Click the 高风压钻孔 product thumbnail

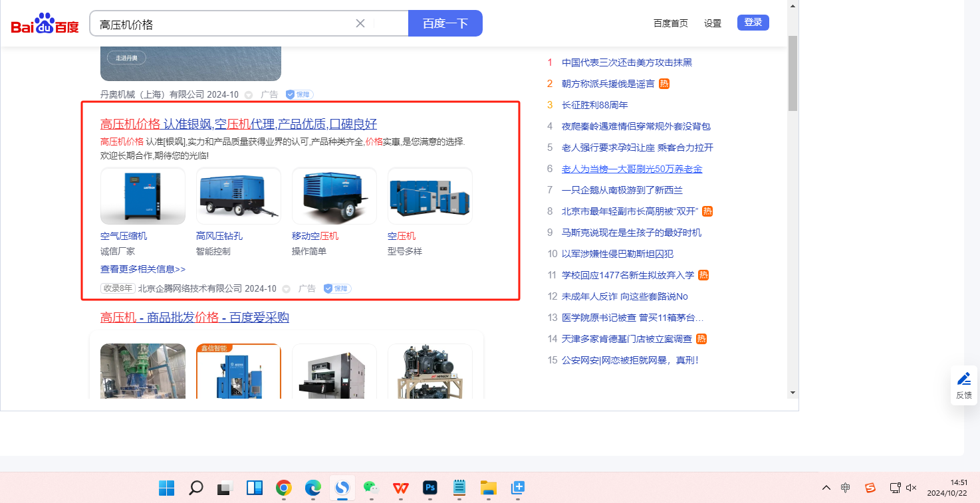click(239, 196)
